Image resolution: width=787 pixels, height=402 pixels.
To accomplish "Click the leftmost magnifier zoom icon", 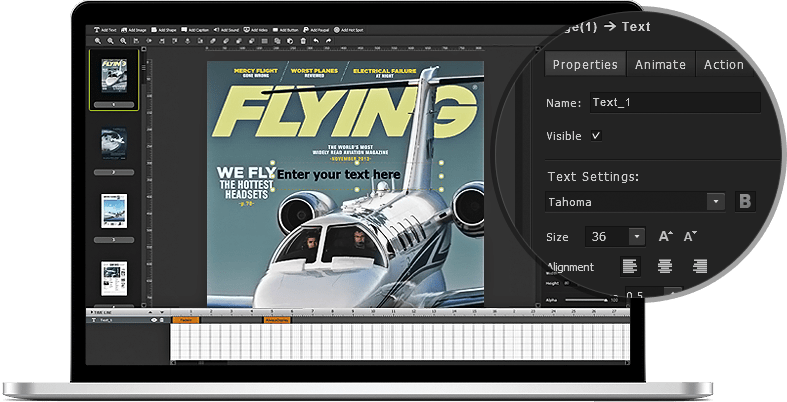I will [98, 41].
